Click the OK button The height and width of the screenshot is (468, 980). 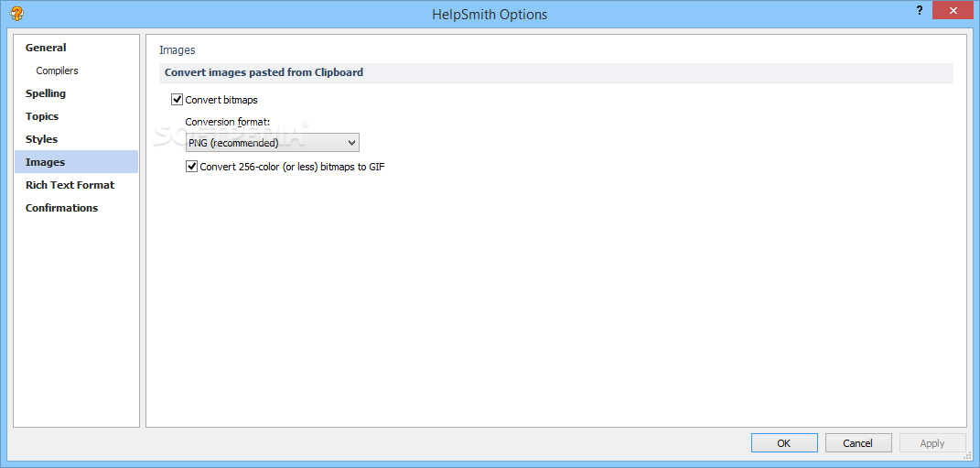784,443
